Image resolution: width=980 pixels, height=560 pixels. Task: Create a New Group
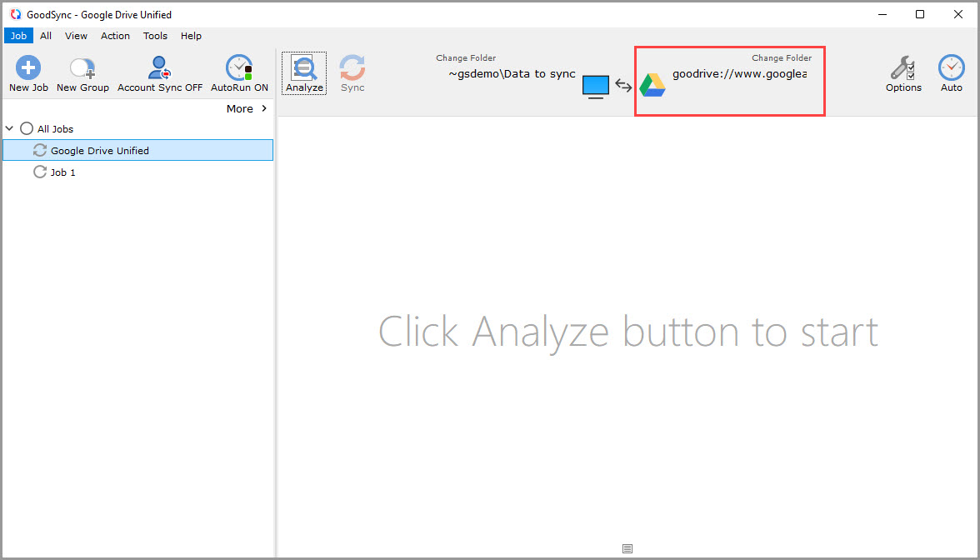click(82, 73)
